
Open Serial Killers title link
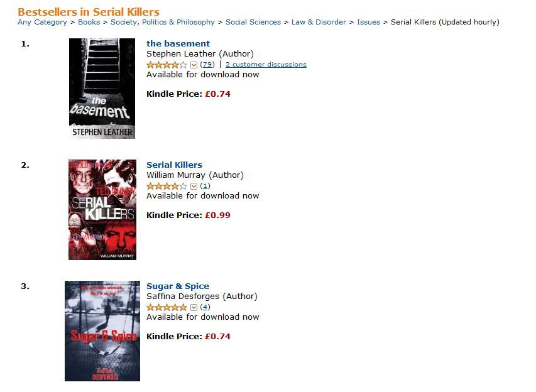174,165
